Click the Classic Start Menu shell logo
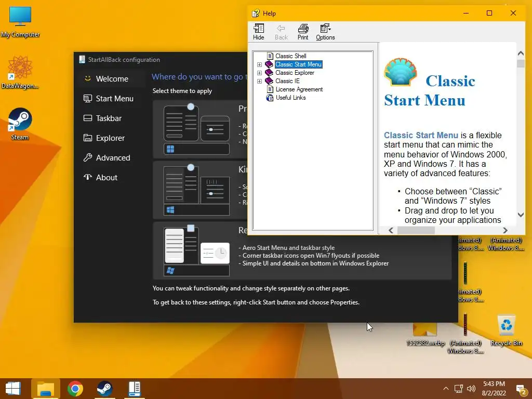532x399 pixels. (401, 72)
